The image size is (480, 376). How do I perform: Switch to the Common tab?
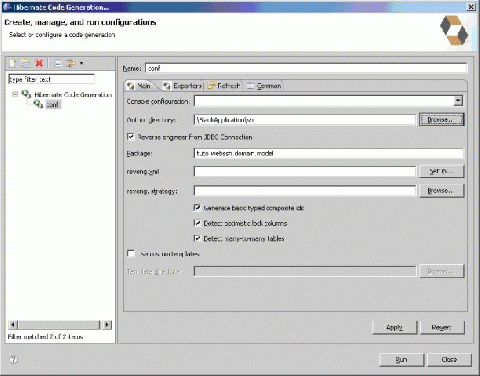264,86
